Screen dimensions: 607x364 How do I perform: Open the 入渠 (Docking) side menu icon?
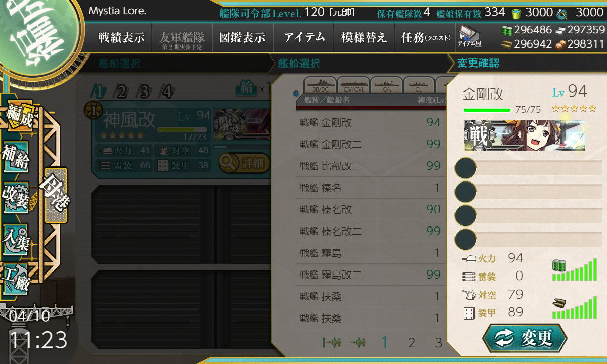click(16, 237)
